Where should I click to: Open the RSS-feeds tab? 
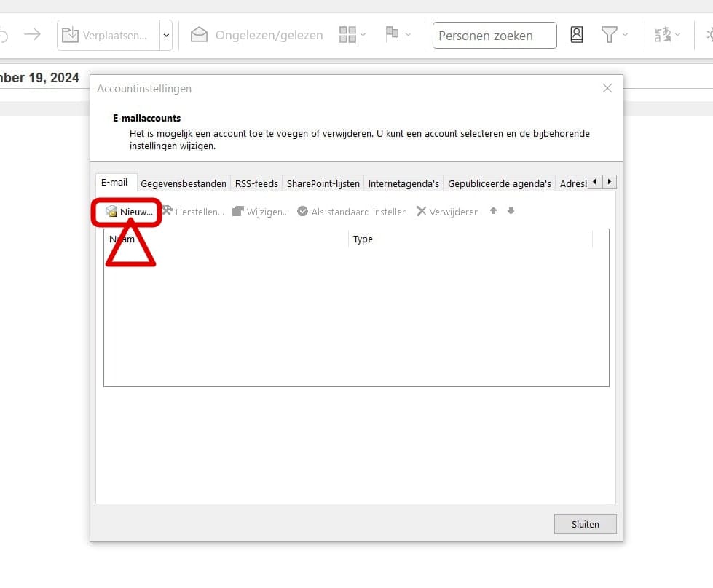256,183
